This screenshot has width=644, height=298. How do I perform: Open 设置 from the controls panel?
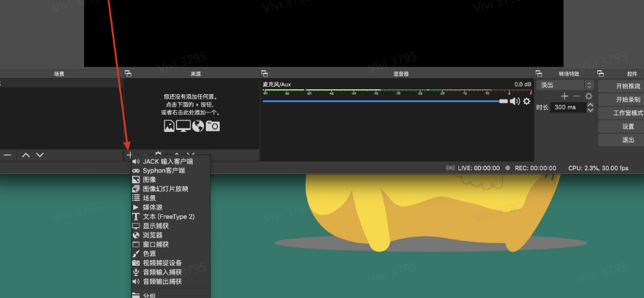621,126
